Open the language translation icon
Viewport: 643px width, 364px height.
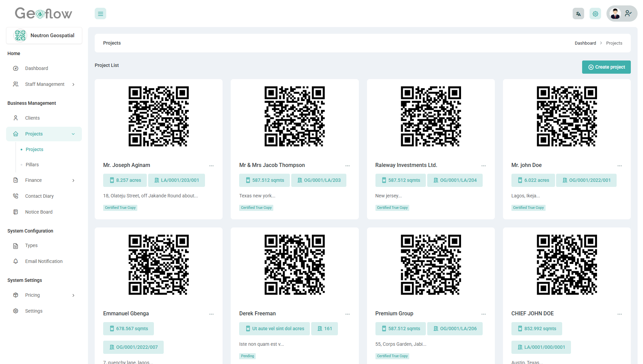click(x=578, y=14)
